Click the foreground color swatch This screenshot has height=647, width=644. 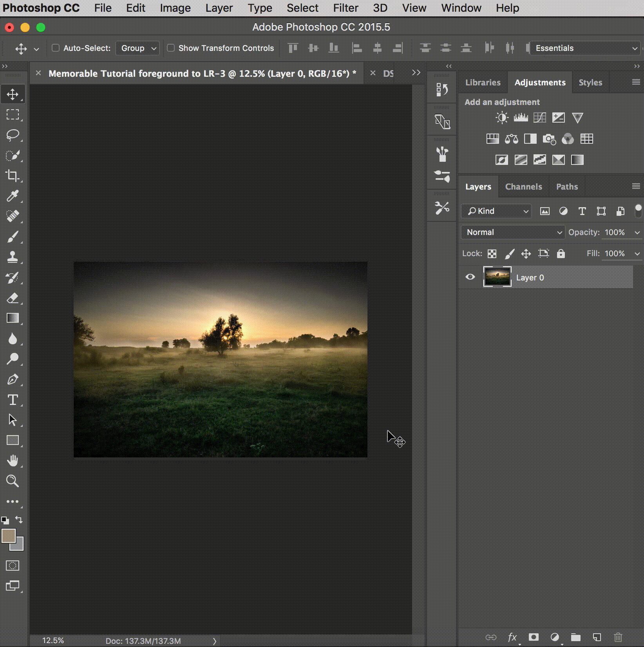coord(9,536)
